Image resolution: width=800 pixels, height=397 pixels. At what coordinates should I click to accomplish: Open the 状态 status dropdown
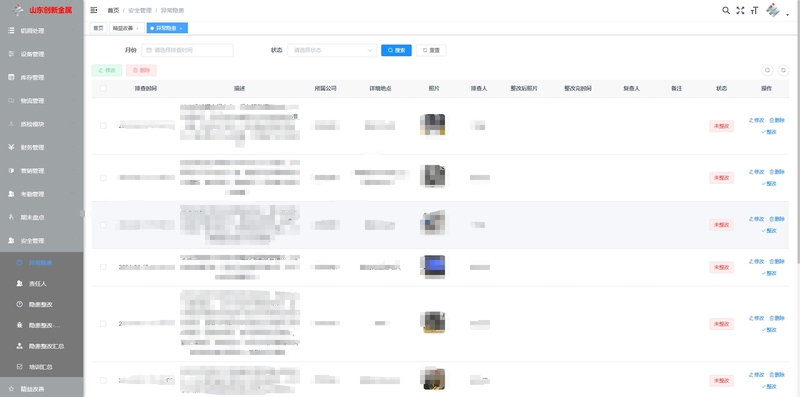coord(332,50)
